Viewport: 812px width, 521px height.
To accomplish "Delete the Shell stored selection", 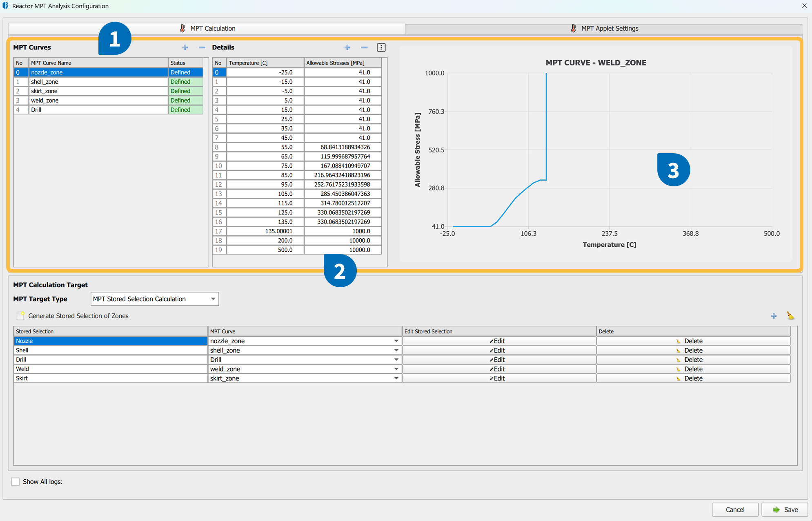I will click(692, 350).
